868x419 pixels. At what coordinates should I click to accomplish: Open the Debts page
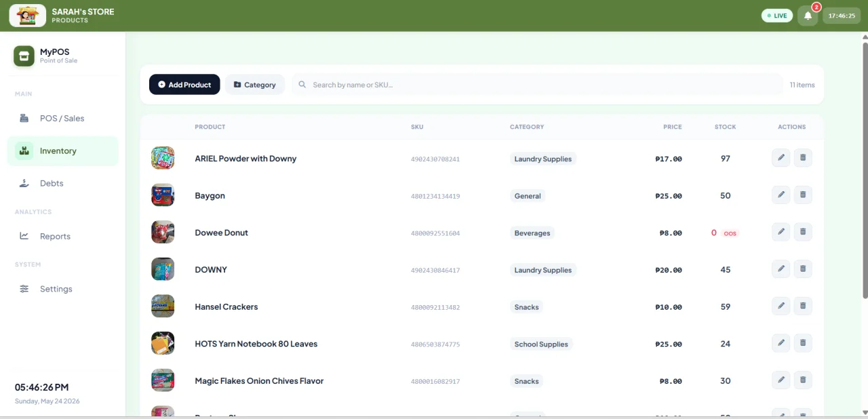62,183
